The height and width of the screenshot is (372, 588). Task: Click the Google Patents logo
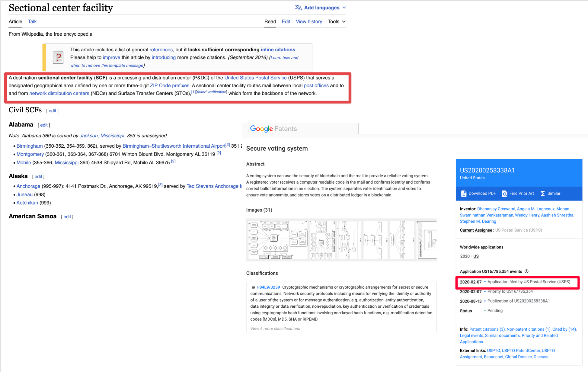pos(273,129)
